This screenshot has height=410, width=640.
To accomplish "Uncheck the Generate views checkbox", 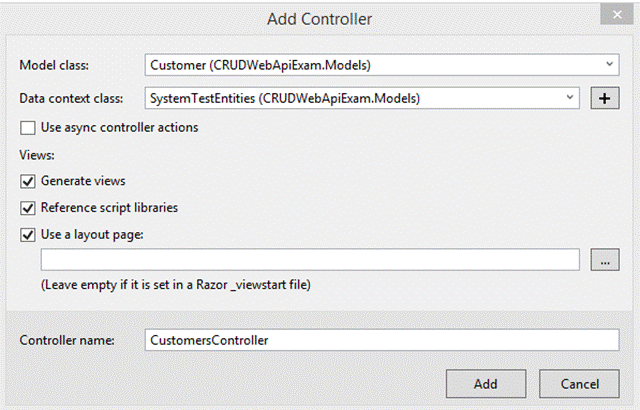I will 28,182.
